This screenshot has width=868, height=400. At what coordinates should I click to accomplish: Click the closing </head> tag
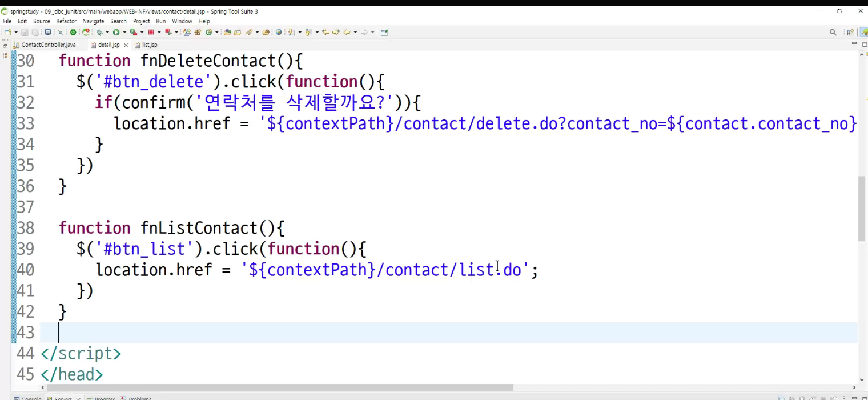71,375
